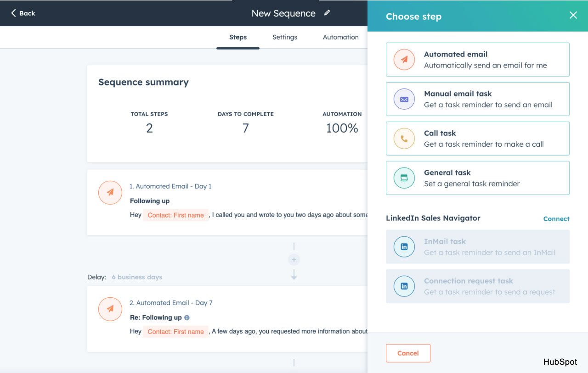Close the Choose step panel
This screenshot has width=588, height=373.
[x=573, y=15]
